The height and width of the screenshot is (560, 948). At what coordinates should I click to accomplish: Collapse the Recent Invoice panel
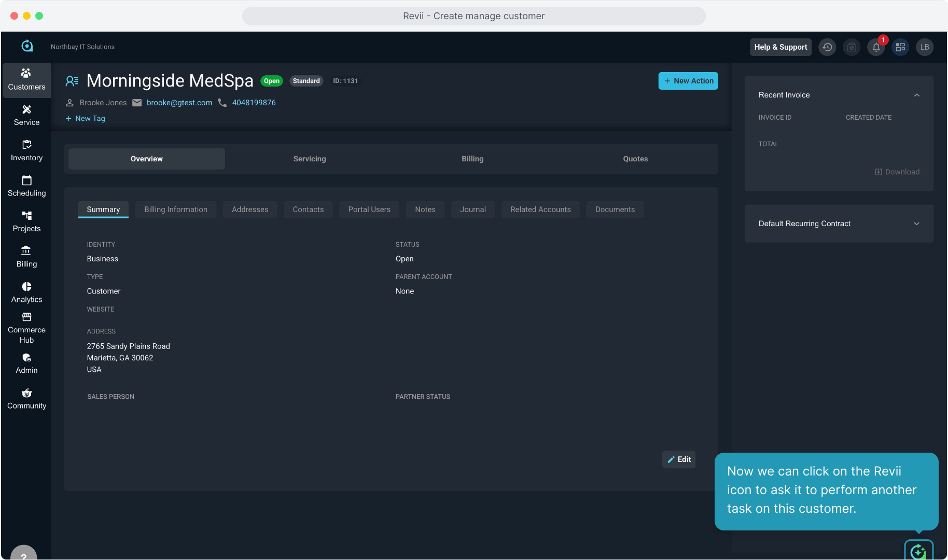tap(916, 95)
